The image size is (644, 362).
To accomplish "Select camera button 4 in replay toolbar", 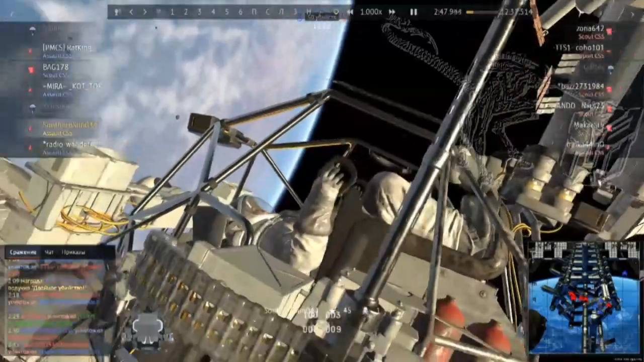I will point(213,12).
